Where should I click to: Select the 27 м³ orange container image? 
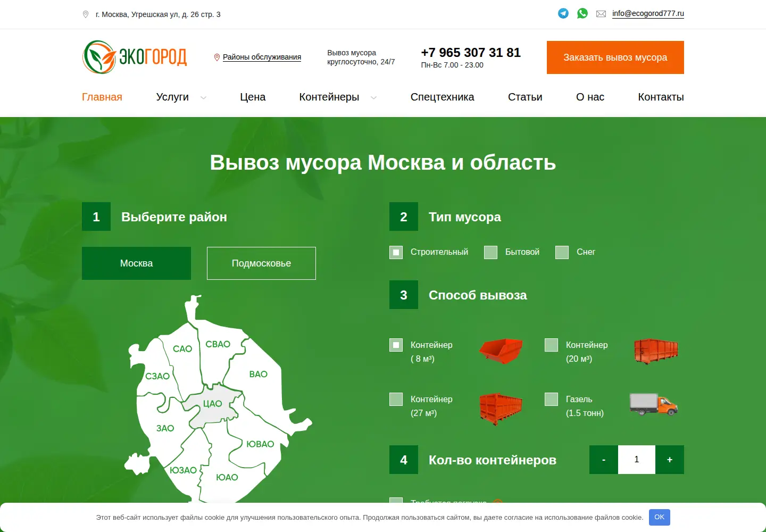point(501,409)
